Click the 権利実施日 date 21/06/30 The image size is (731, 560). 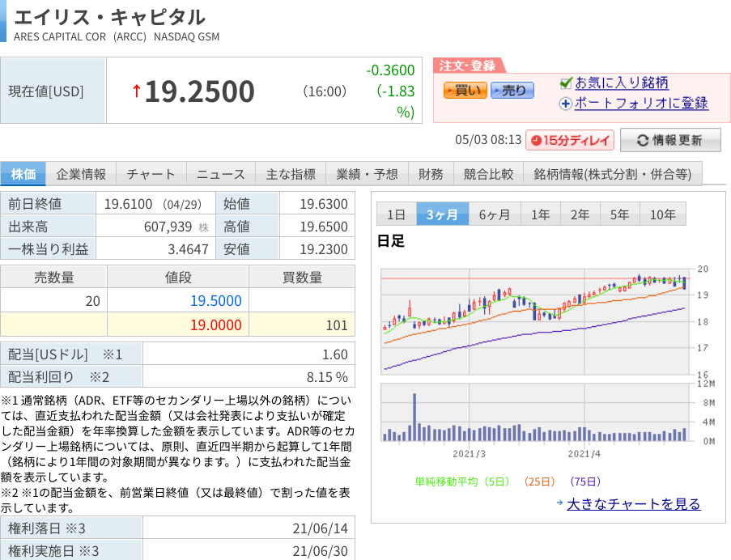click(321, 551)
